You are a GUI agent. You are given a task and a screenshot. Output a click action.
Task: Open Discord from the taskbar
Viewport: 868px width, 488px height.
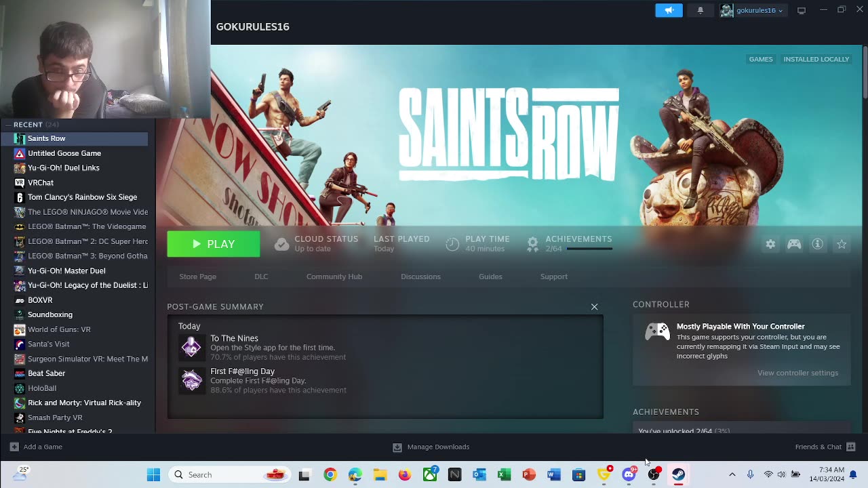[x=629, y=474]
